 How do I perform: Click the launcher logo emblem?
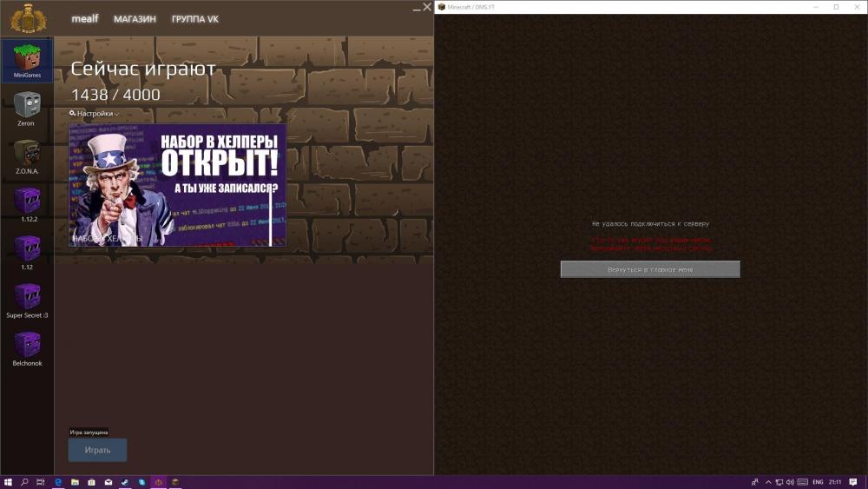coord(27,18)
